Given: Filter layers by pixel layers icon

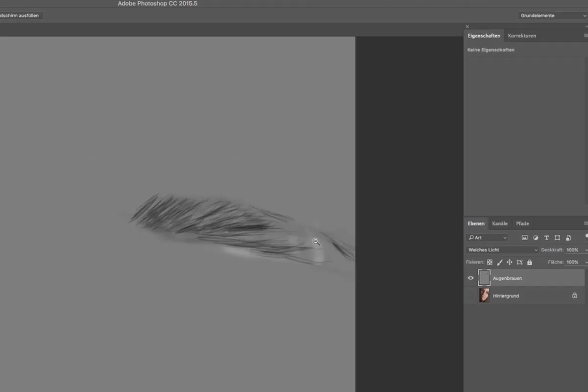Looking at the screenshot, I should point(524,238).
